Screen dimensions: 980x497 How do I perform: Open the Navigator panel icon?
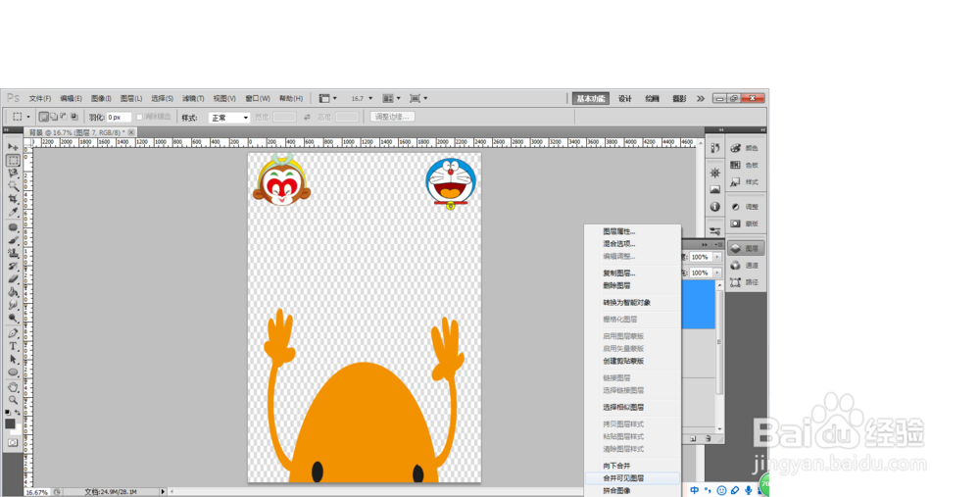pos(715,174)
